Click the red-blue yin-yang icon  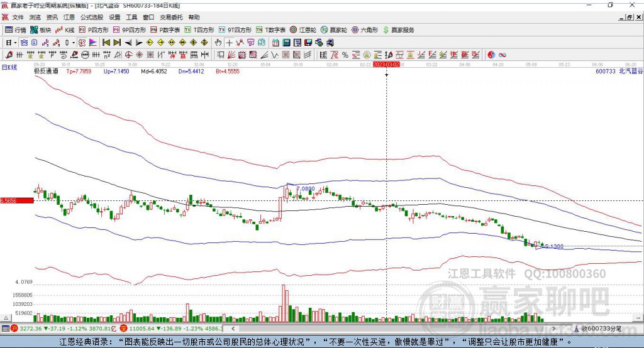491,55
